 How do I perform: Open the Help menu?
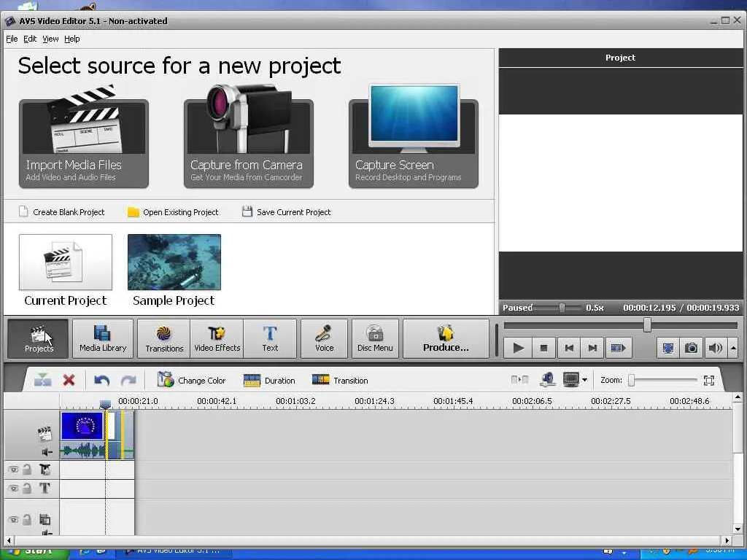click(x=72, y=39)
